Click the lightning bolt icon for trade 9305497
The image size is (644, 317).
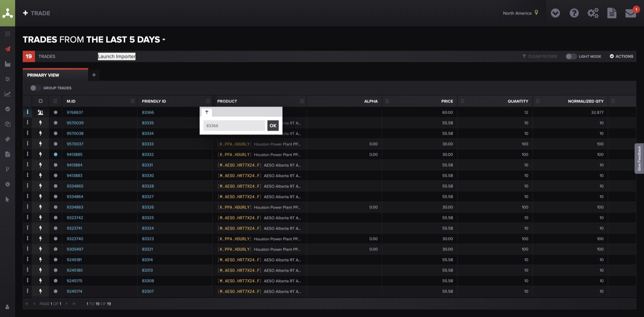pos(40,249)
